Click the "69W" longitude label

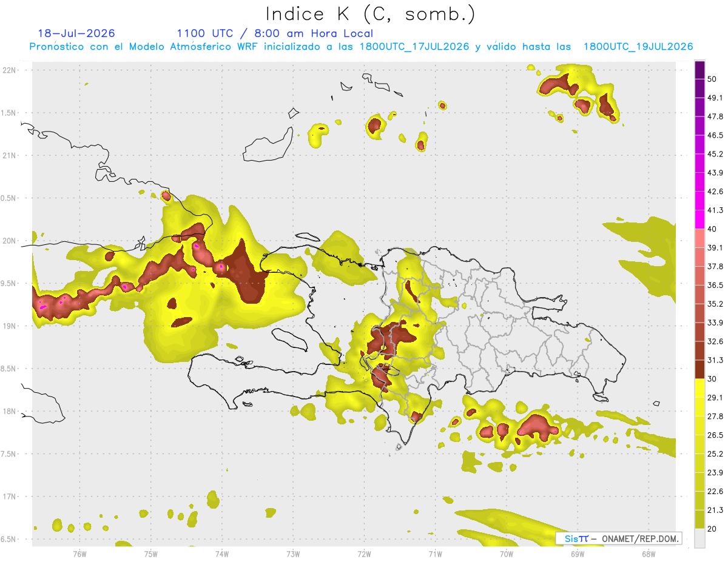pos(578,554)
